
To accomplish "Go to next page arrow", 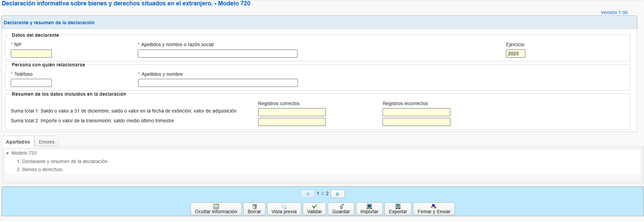I will point(338,194).
